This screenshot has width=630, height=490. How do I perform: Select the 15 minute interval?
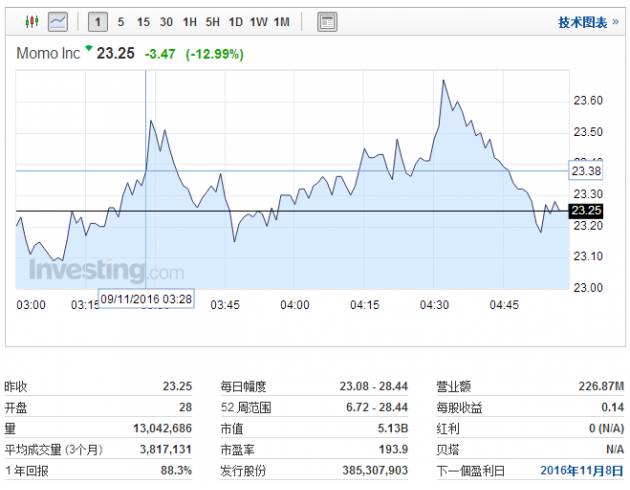point(143,22)
